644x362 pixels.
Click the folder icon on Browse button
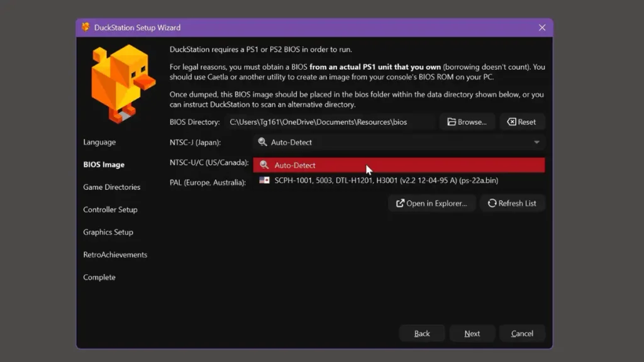pos(452,122)
